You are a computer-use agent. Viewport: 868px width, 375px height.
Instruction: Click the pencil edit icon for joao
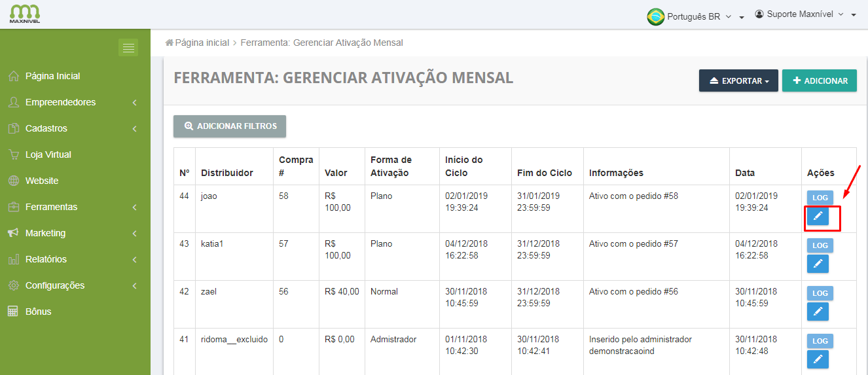pos(818,217)
